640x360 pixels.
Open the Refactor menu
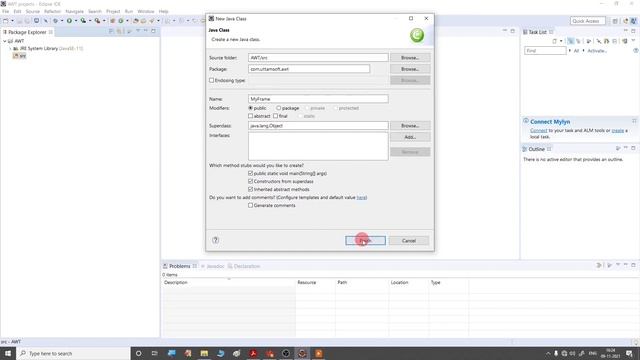pos(52,11)
